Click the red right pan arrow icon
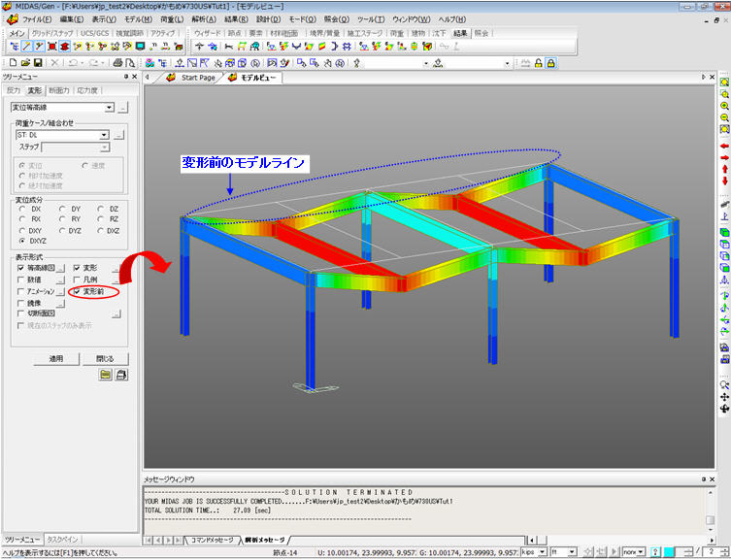The width and height of the screenshot is (731, 560). (x=724, y=158)
